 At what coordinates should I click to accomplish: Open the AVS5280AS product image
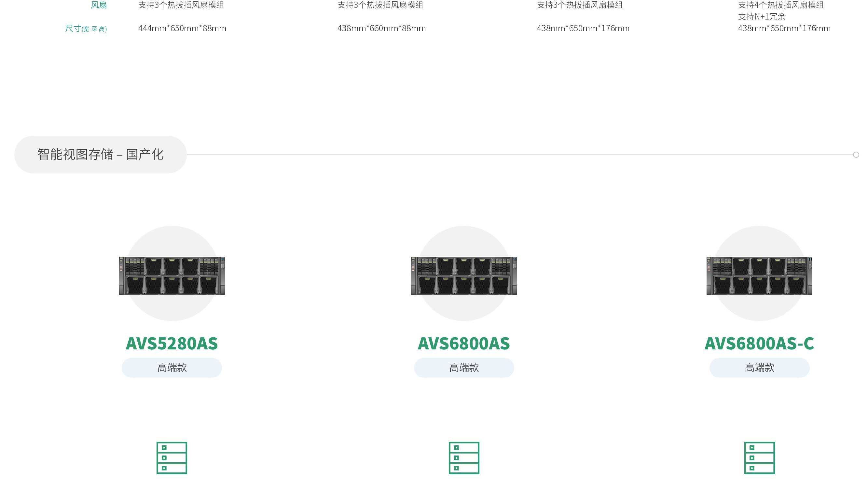pos(172,276)
